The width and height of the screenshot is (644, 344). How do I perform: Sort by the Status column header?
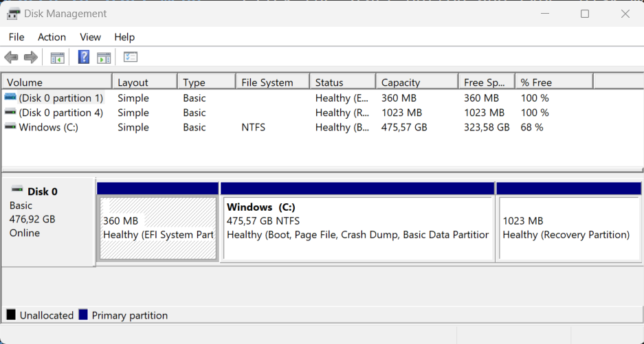(x=343, y=82)
